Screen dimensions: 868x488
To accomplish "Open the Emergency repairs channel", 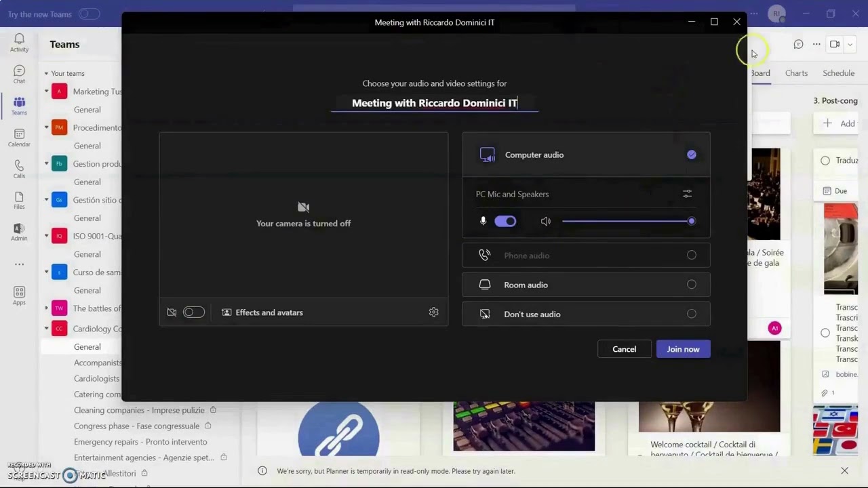I will (x=139, y=441).
